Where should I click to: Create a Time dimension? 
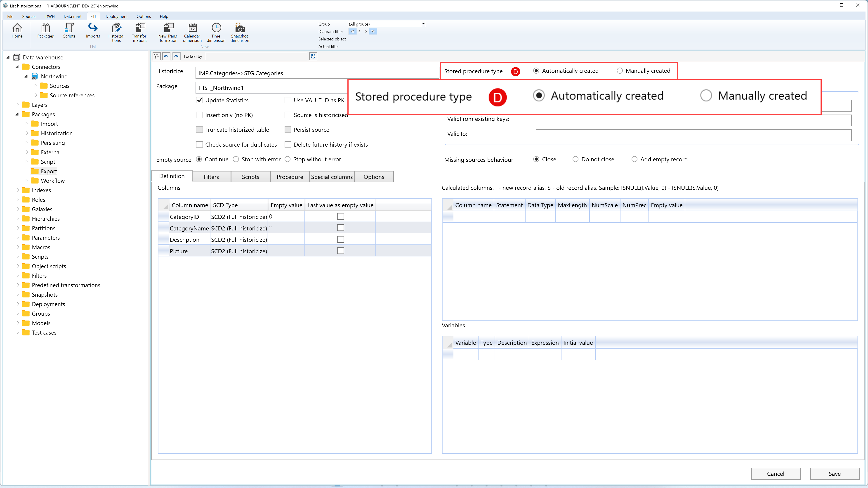pos(216,33)
